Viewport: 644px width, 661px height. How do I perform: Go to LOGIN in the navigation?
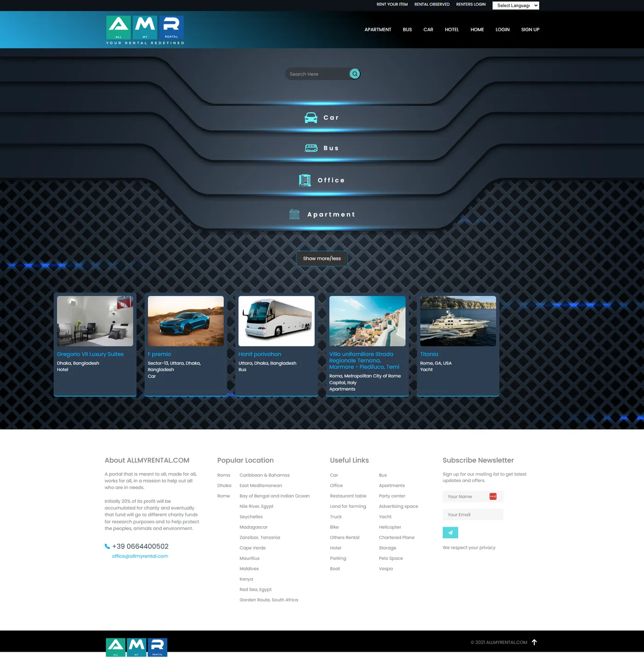pos(502,29)
